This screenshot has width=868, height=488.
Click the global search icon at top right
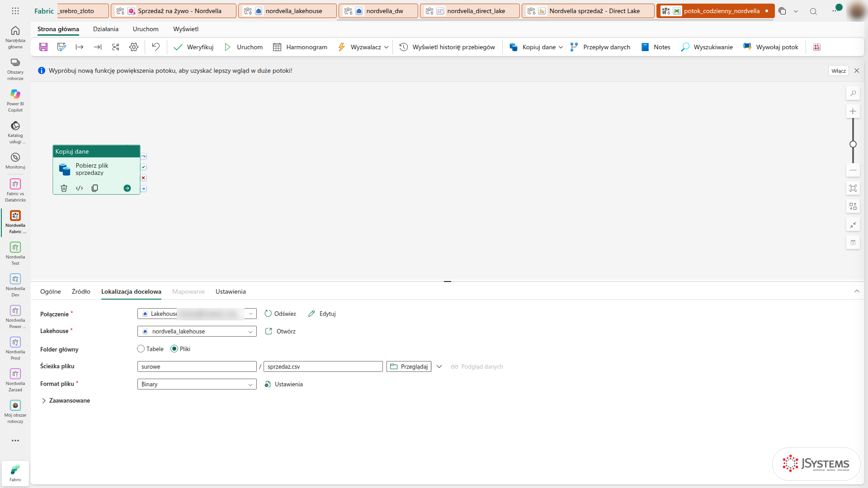pyautogui.click(x=813, y=11)
